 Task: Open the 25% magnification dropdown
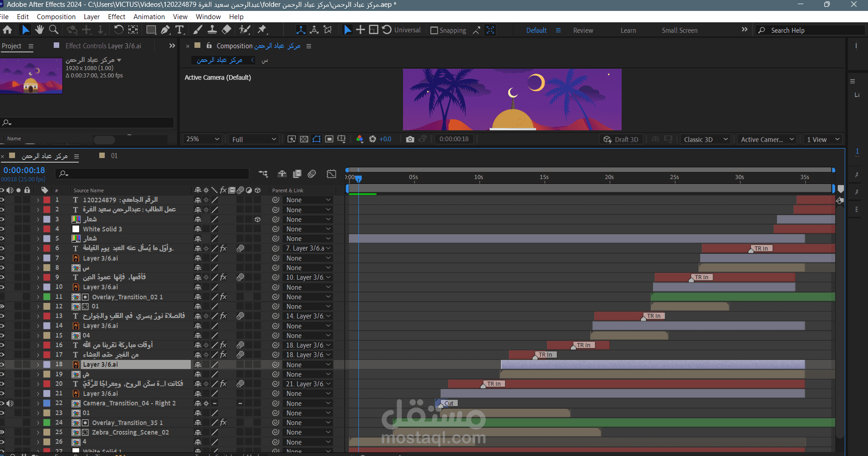click(203, 139)
